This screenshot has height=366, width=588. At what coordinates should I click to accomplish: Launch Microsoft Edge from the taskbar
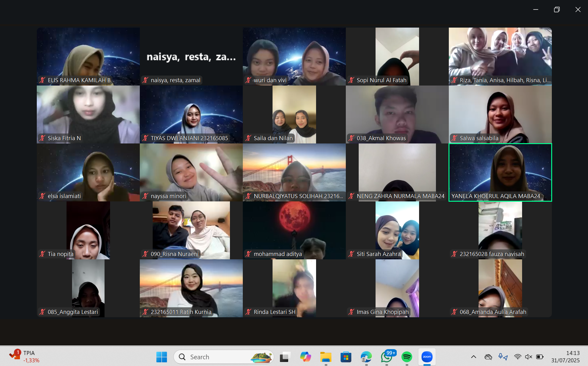[366, 357]
